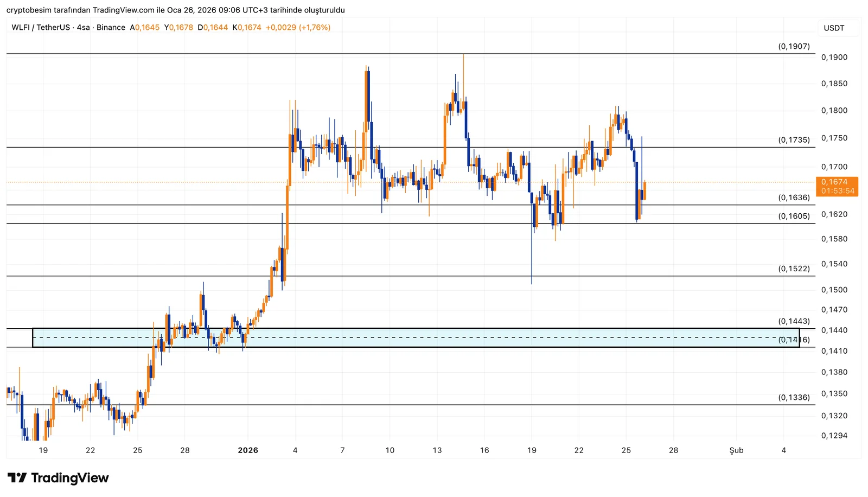Click the opening price value A0,1645
Image resolution: width=868 pixels, height=497 pixels.
[x=145, y=28]
